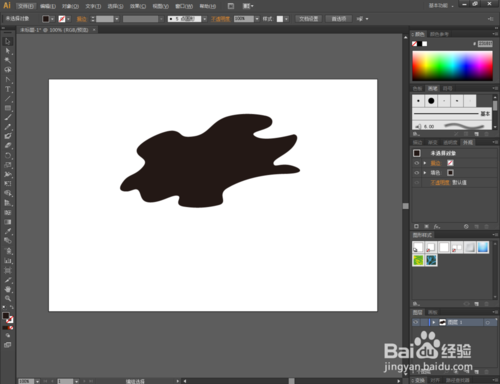Toggle visibility of Opacity appearance row
The width and height of the screenshot is (500, 384).
(417, 183)
